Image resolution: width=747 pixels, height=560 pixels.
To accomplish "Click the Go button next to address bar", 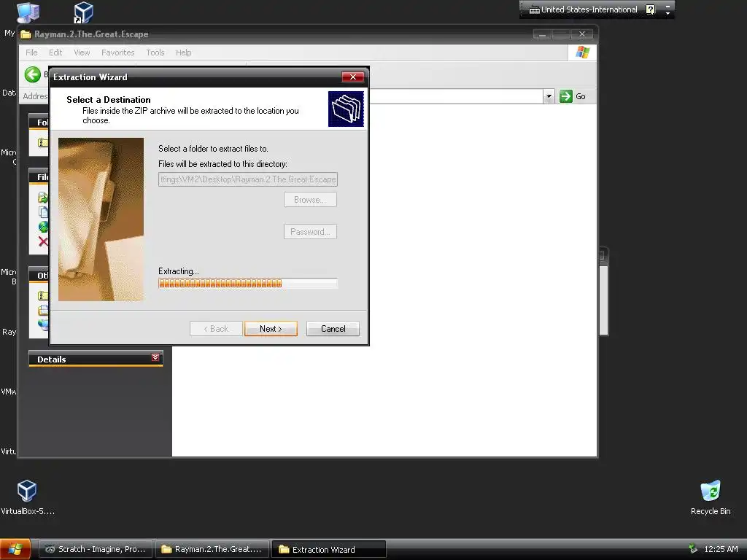I will pyautogui.click(x=573, y=96).
